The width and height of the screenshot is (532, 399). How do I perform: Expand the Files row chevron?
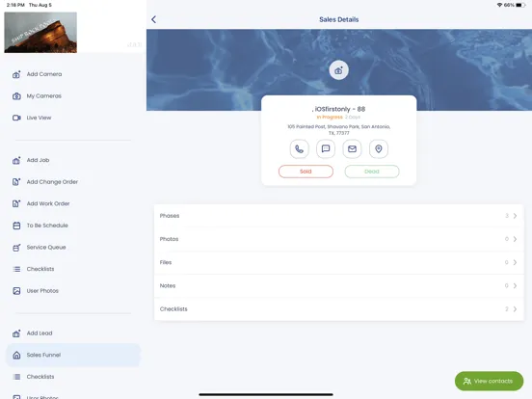515,262
